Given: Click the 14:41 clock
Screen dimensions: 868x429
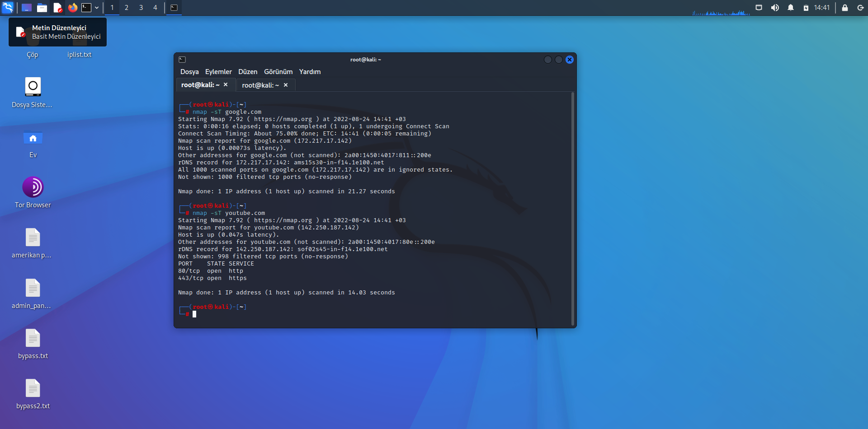Looking at the screenshot, I should (x=822, y=8).
